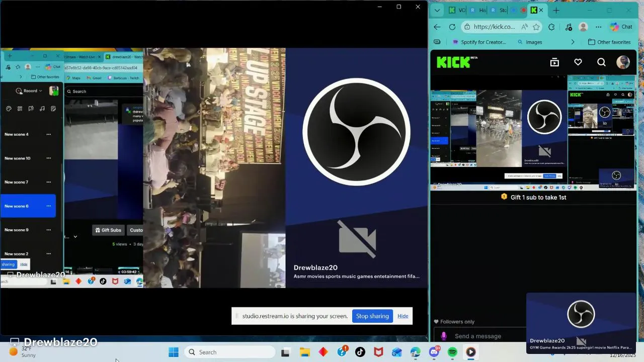The height and width of the screenshot is (362, 644).
Task: Open Task View on the taskbar
Action: tap(285, 352)
